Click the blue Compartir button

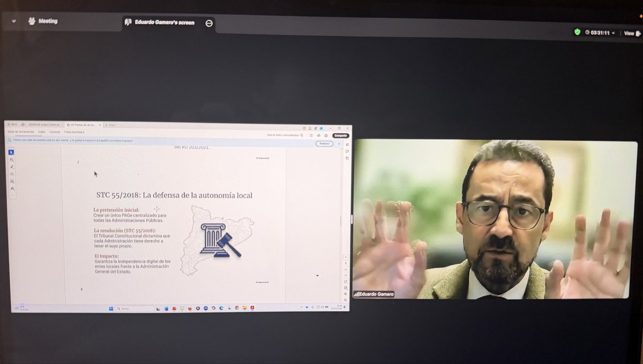click(x=341, y=135)
